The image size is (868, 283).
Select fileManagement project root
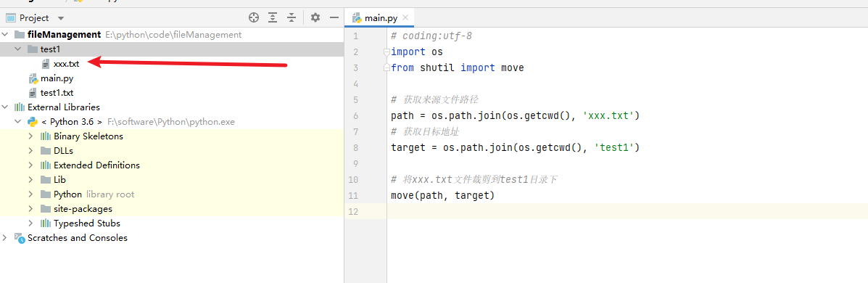point(65,34)
